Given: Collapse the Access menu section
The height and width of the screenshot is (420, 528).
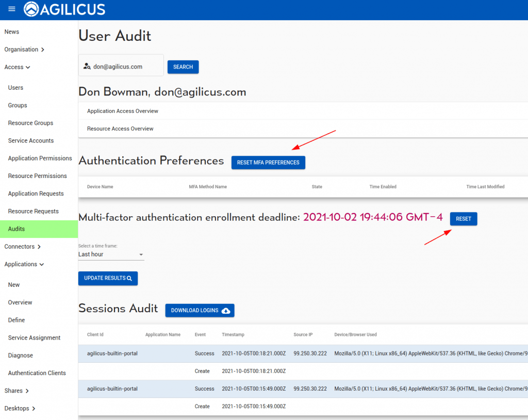Looking at the screenshot, I should click(18, 67).
